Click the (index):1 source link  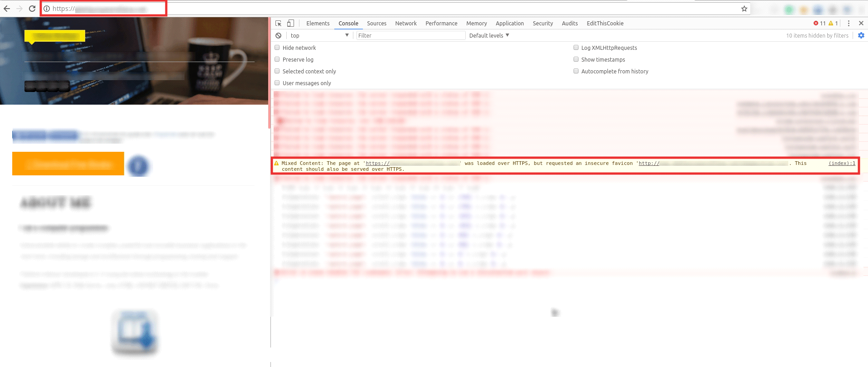[x=842, y=164]
